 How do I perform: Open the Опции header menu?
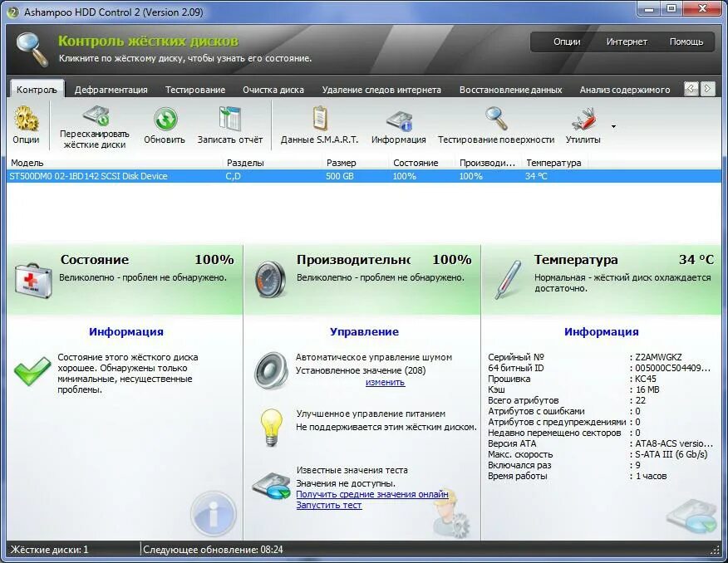tap(567, 42)
